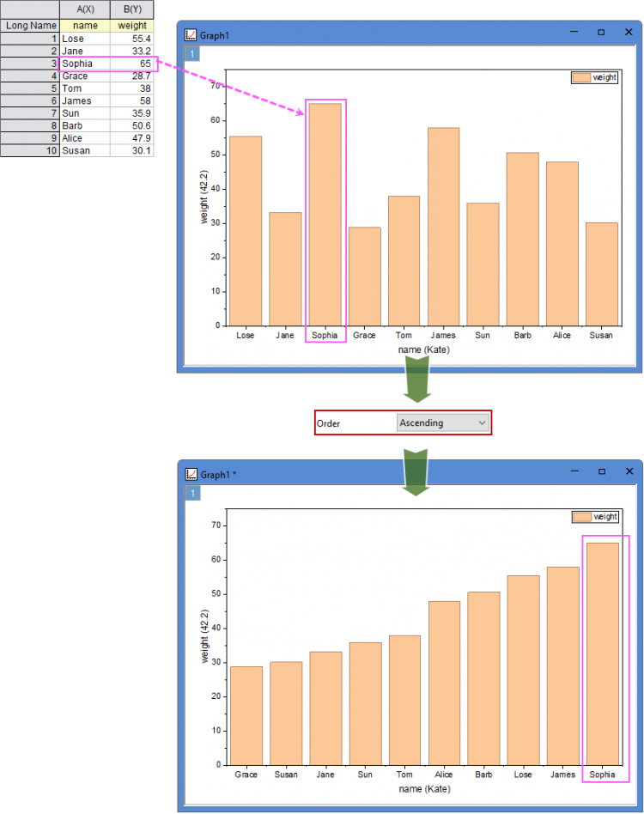644x814 pixels.
Task: Select layer 1 icon in bottom Graph1 * window
Action: click(192, 493)
